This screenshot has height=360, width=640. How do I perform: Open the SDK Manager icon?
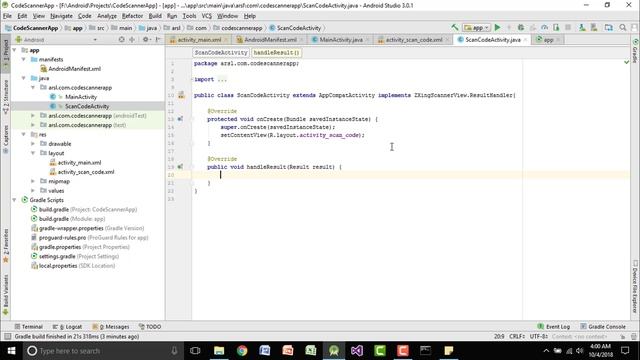[x=594, y=27]
